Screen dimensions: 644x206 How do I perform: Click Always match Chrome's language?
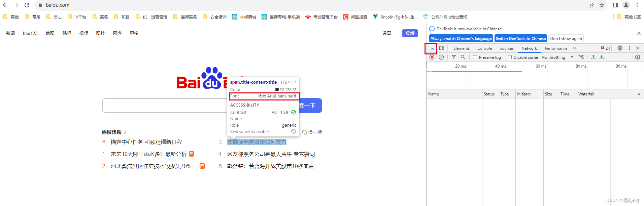pyautogui.click(x=461, y=39)
